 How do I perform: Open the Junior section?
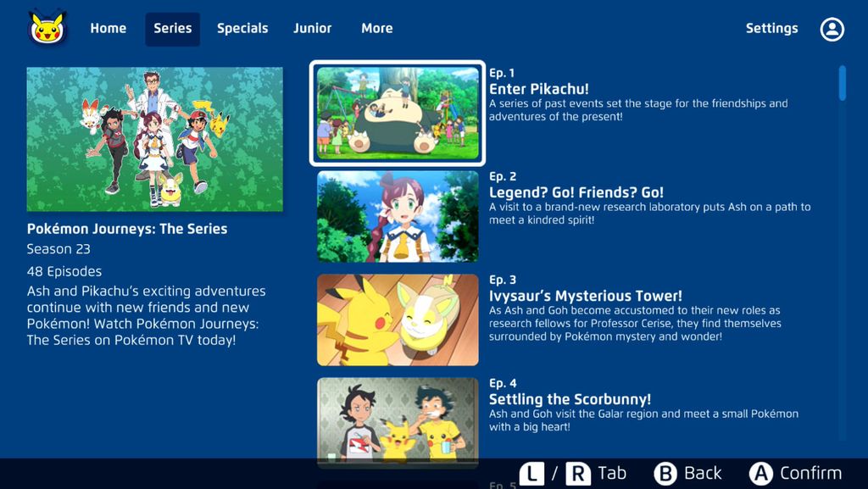click(x=312, y=28)
